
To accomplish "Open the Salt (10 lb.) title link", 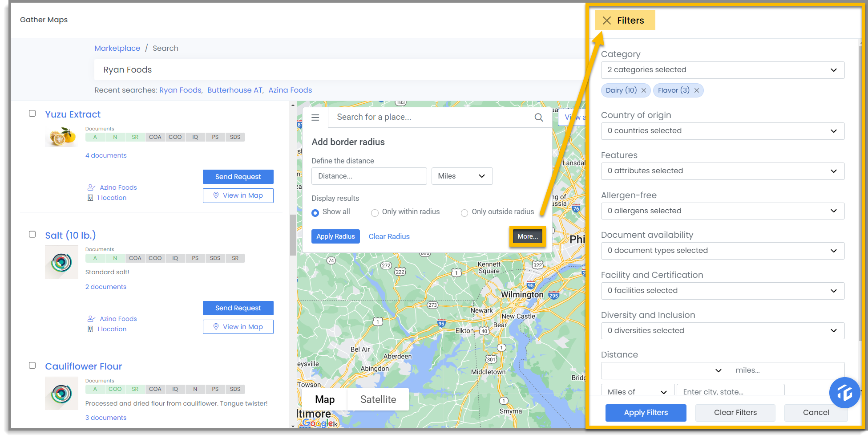I will (x=70, y=235).
